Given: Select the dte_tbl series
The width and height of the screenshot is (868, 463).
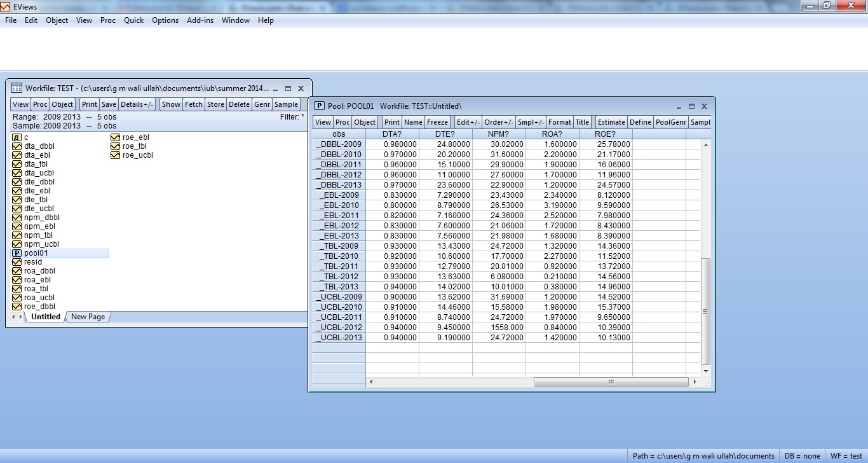Looking at the screenshot, I should 36,200.
